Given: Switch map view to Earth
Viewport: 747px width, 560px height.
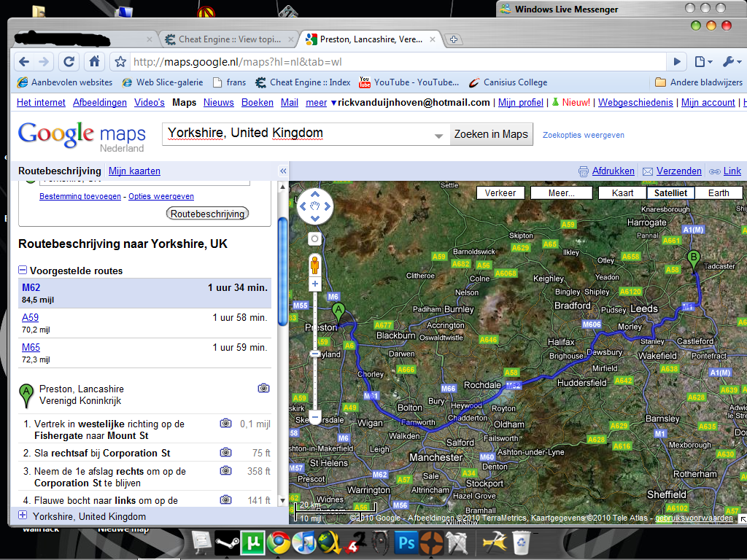Looking at the screenshot, I should coord(718,193).
